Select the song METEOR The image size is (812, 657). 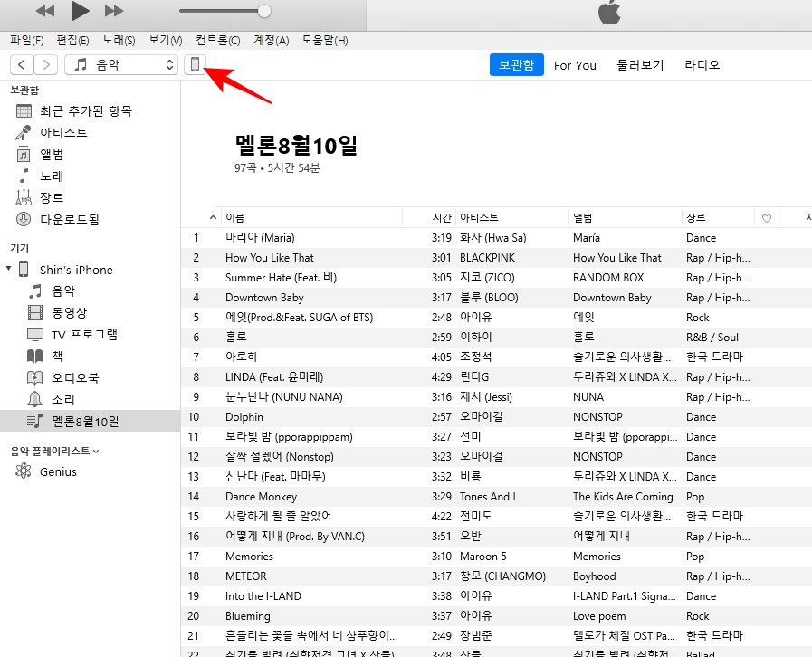pyautogui.click(x=246, y=576)
